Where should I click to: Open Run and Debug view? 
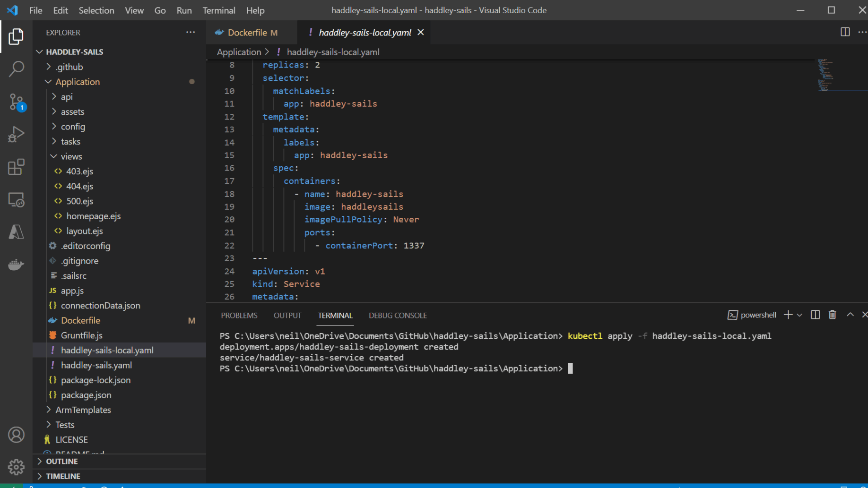[x=16, y=134]
